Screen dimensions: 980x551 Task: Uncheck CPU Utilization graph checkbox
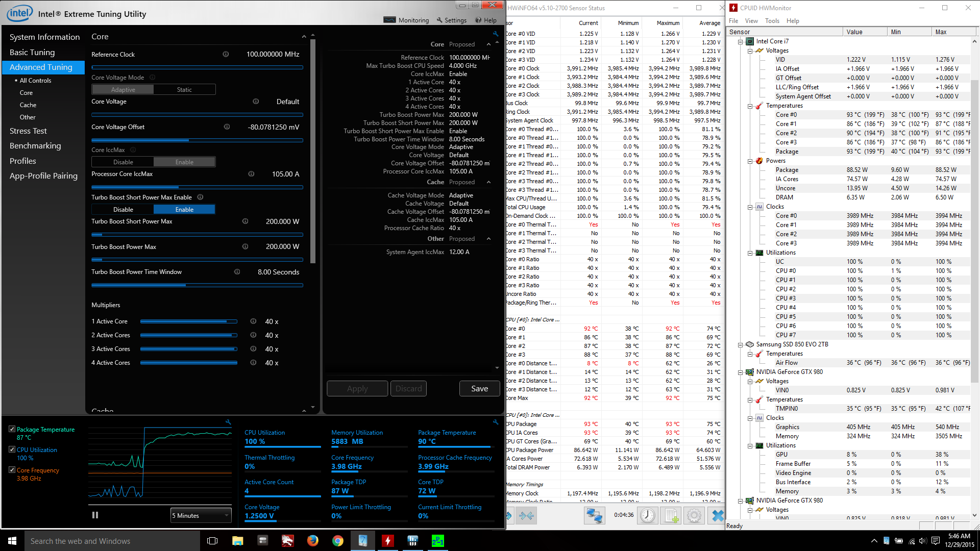click(12, 449)
